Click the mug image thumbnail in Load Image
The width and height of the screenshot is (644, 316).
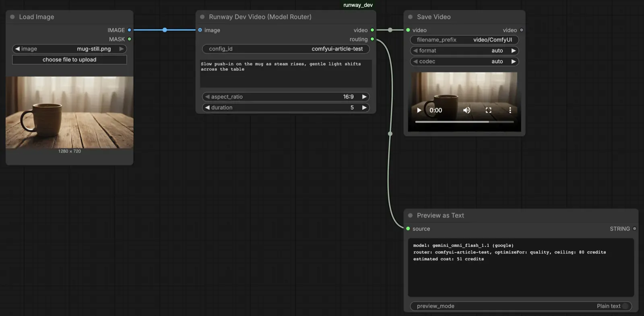point(70,113)
